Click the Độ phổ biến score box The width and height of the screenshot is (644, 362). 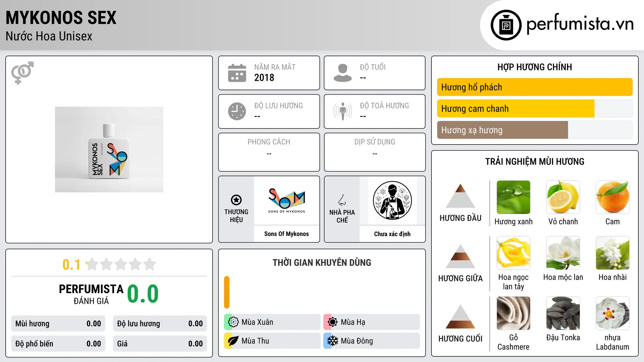(x=58, y=344)
